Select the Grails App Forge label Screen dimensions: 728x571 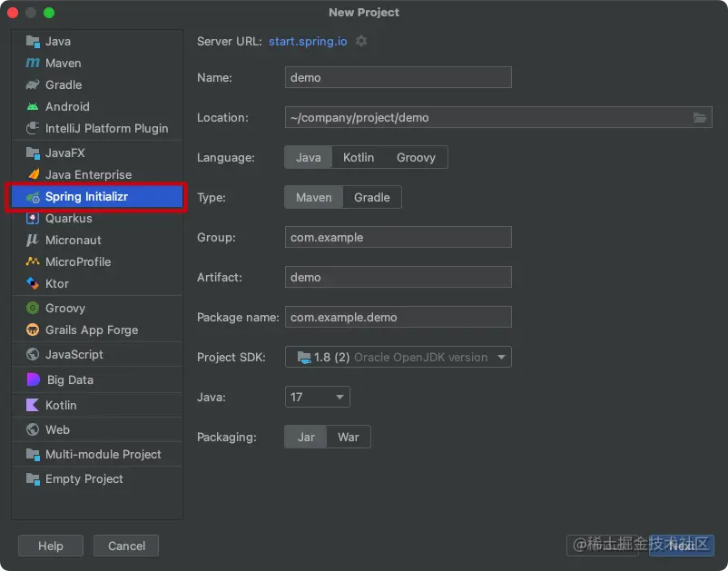pos(92,330)
